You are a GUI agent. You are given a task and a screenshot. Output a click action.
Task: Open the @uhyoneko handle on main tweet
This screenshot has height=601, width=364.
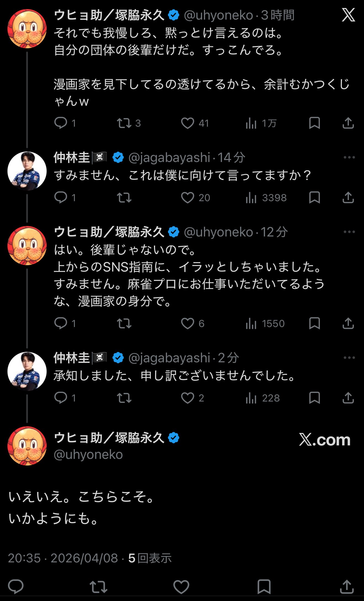click(x=88, y=454)
